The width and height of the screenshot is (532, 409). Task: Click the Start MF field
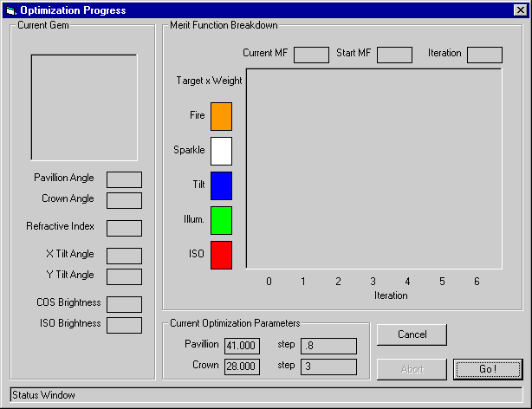[394, 55]
